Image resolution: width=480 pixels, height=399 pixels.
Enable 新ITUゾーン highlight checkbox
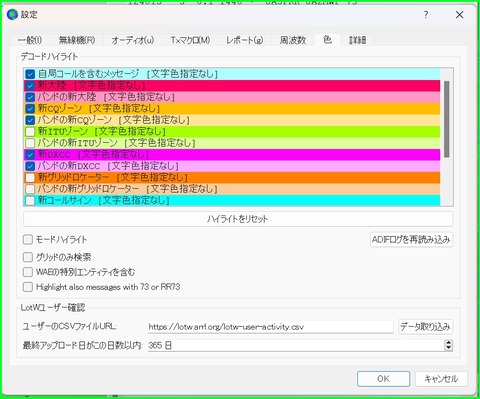(30, 132)
